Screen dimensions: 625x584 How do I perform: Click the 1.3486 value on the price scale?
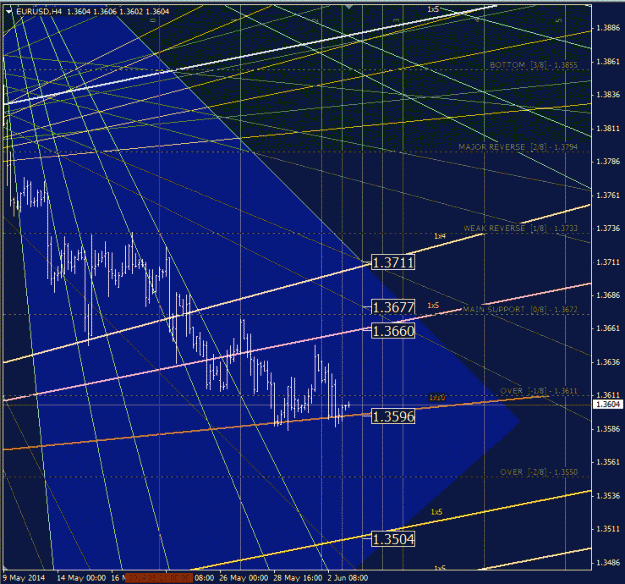(608, 563)
